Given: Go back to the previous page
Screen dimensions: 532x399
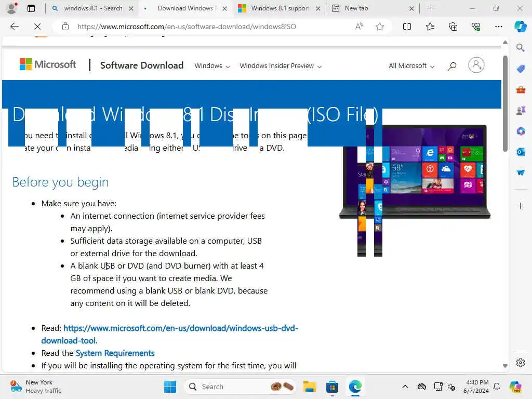Looking at the screenshot, I should 14,26.
